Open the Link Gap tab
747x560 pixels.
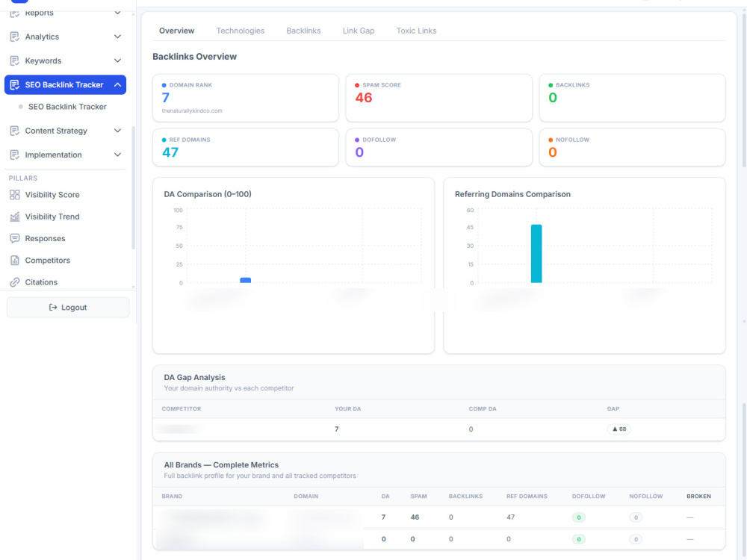(359, 31)
